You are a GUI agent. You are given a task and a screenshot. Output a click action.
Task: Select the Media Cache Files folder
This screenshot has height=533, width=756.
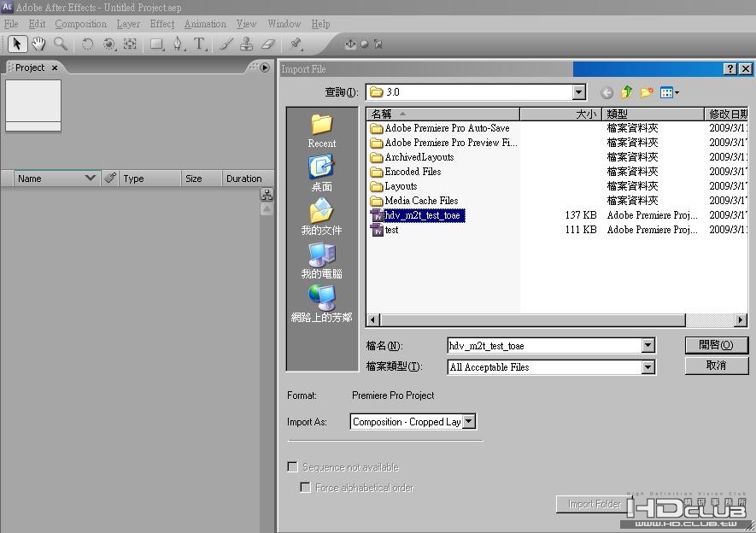pos(414,201)
